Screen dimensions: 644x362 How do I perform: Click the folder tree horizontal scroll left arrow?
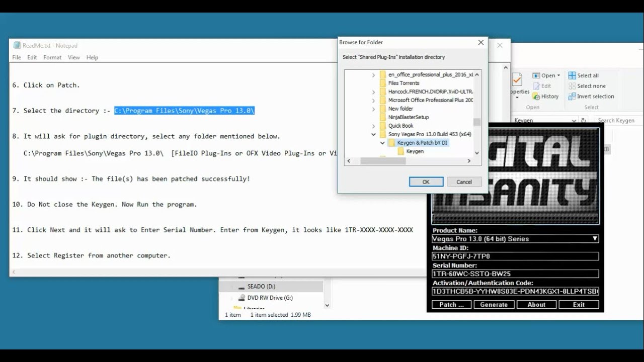point(349,161)
